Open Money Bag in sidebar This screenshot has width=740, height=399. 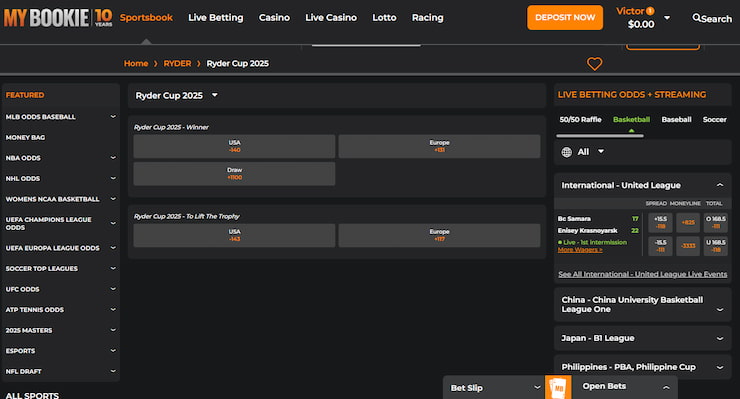(x=25, y=137)
